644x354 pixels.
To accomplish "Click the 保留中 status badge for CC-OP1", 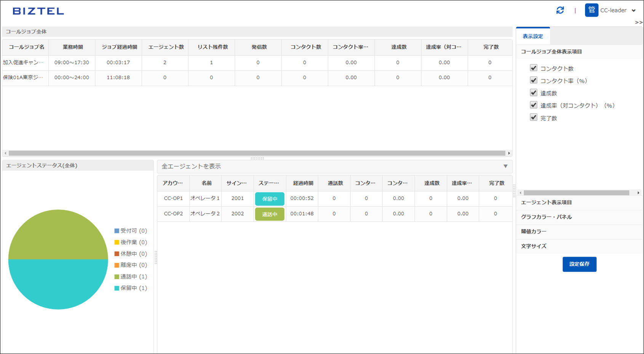I will pos(270,199).
